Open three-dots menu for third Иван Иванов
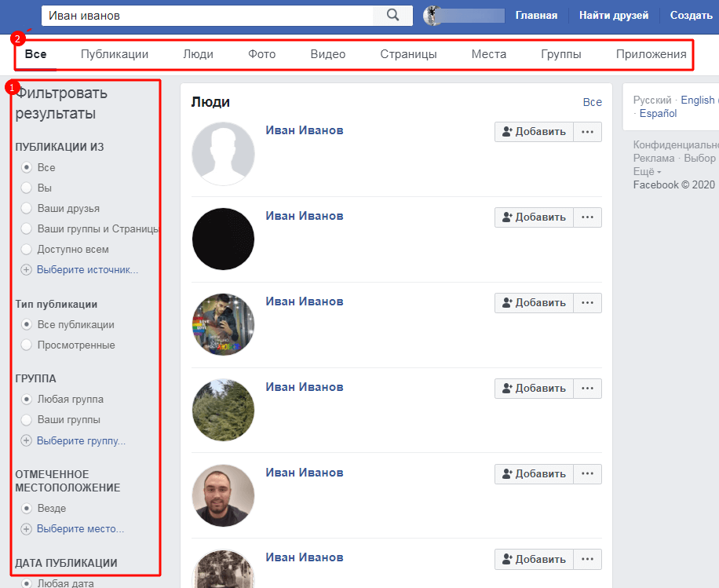This screenshot has height=588, width=719. pyautogui.click(x=587, y=303)
